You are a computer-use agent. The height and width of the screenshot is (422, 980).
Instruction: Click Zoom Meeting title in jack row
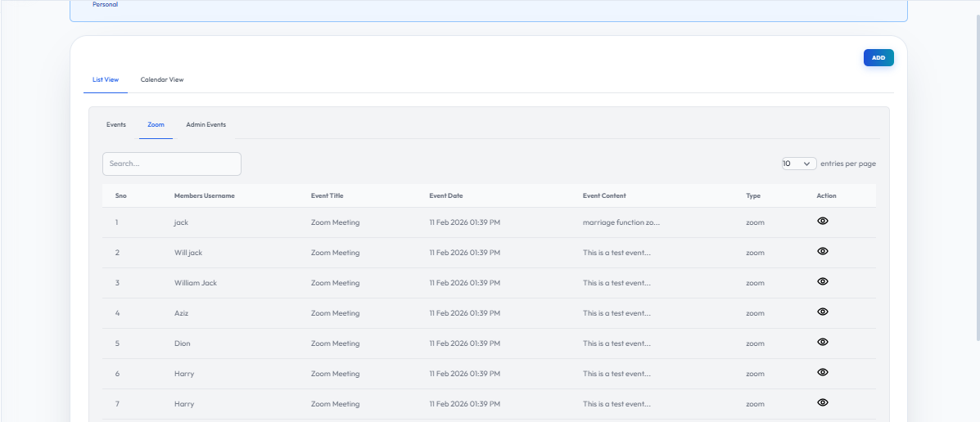click(x=335, y=222)
